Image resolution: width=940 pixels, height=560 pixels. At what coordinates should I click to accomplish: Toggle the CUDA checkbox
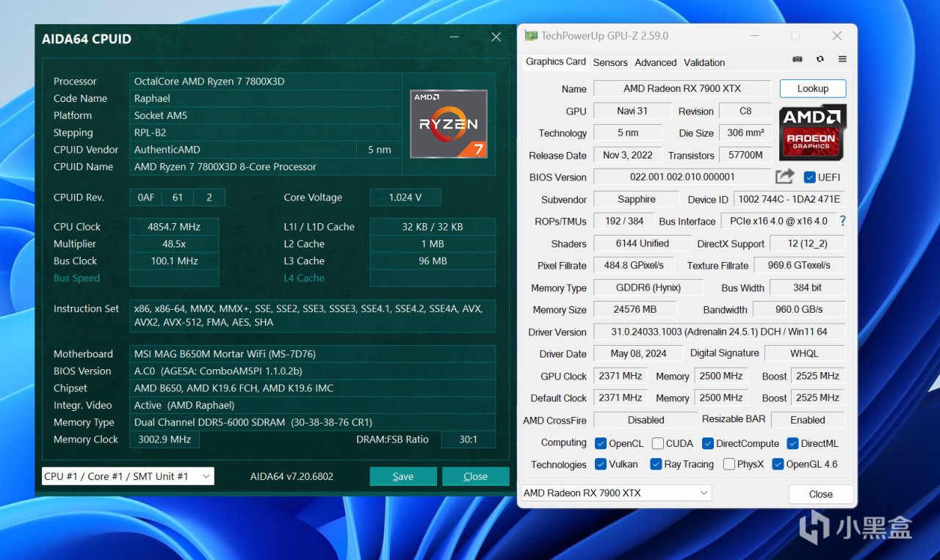coord(658,443)
